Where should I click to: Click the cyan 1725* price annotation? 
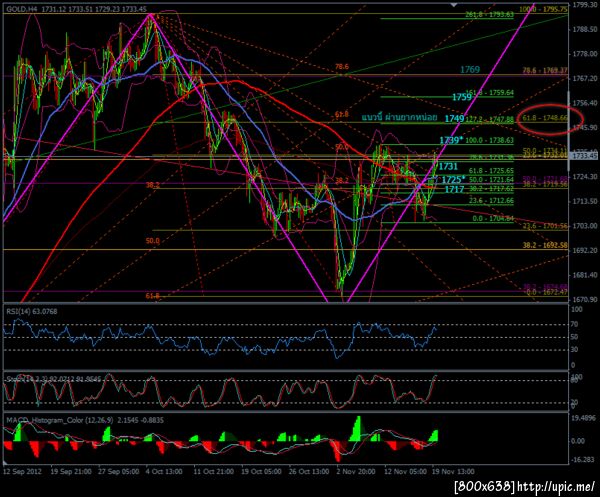[x=453, y=179]
